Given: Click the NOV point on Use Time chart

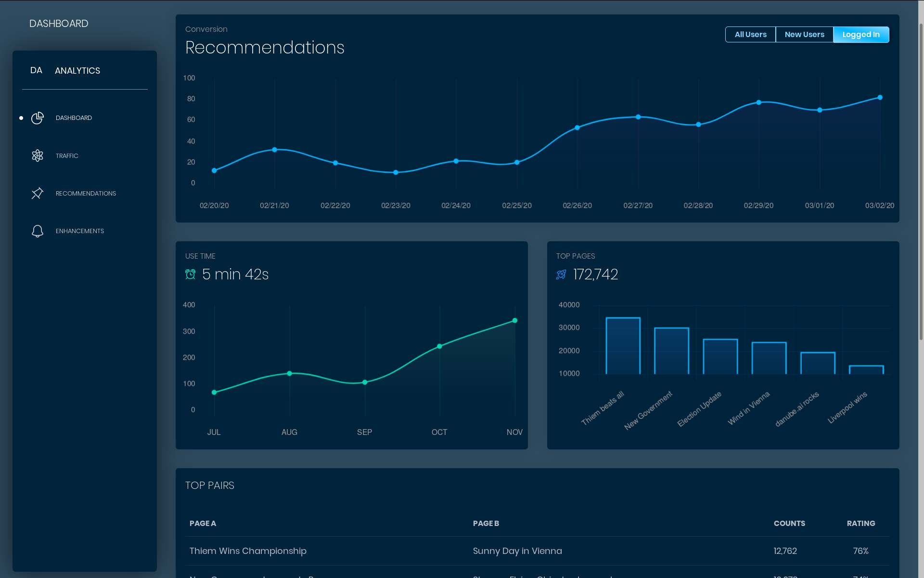Looking at the screenshot, I should (x=515, y=320).
